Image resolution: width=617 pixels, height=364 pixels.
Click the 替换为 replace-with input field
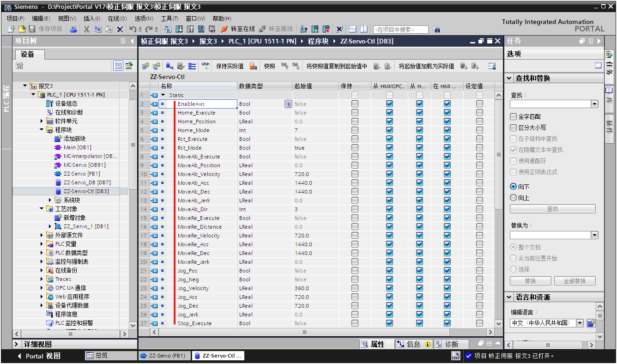pos(550,235)
